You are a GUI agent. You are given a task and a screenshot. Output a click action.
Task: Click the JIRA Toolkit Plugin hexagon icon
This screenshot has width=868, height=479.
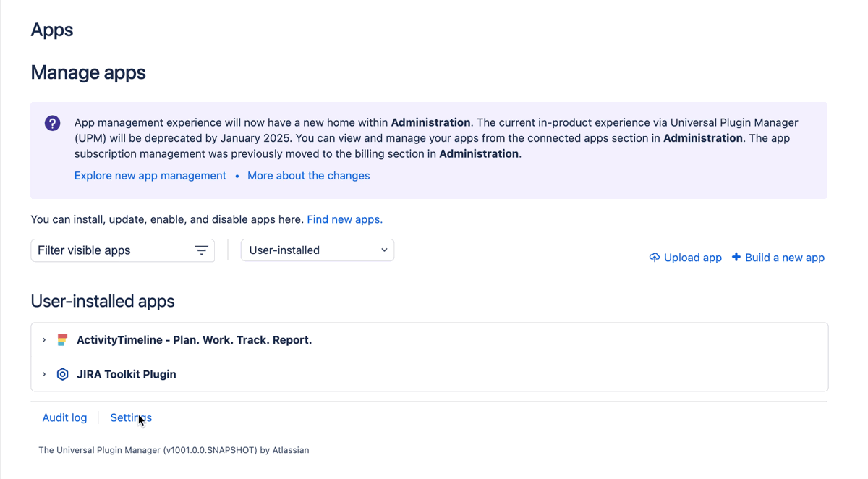[x=62, y=374]
